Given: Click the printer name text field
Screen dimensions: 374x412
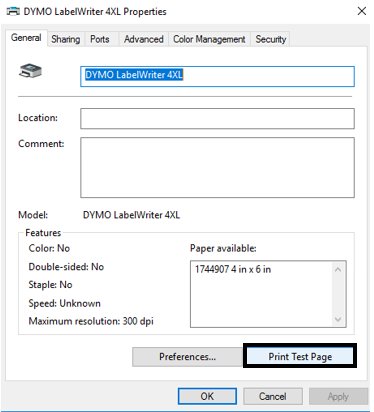Looking at the screenshot, I should click(x=217, y=76).
